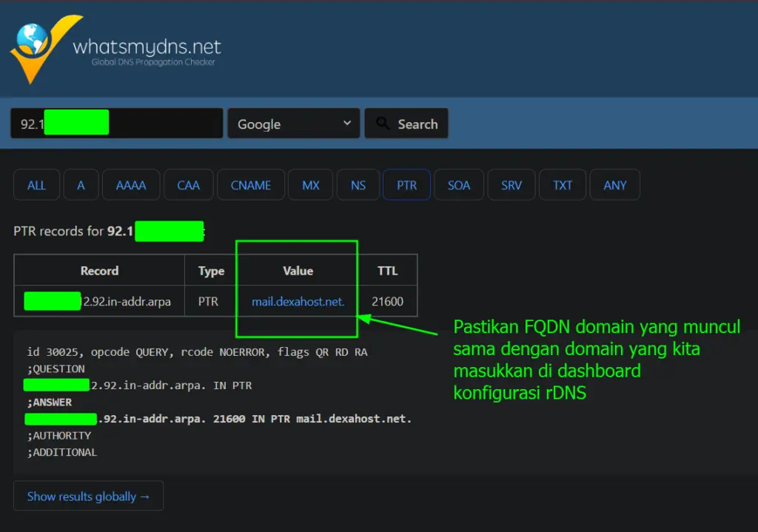758x532 pixels.
Task: Select the MX record type tab
Action: [x=310, y=184]
